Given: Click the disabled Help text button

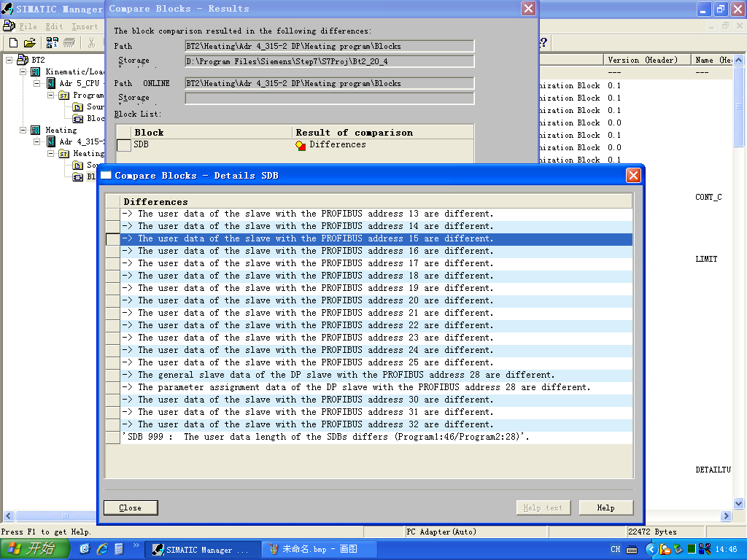Looking at the screenshot, I should [x=543, y=507].
